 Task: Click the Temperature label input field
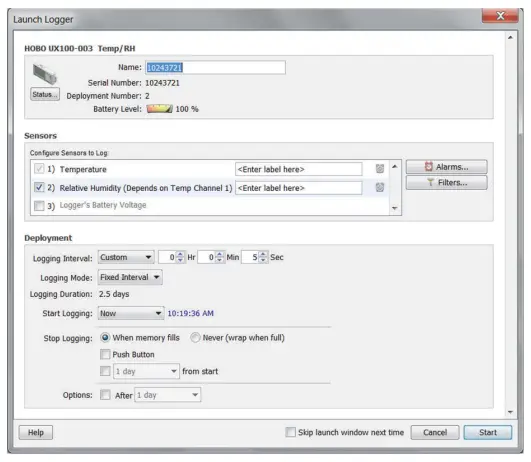click(299, 169)
